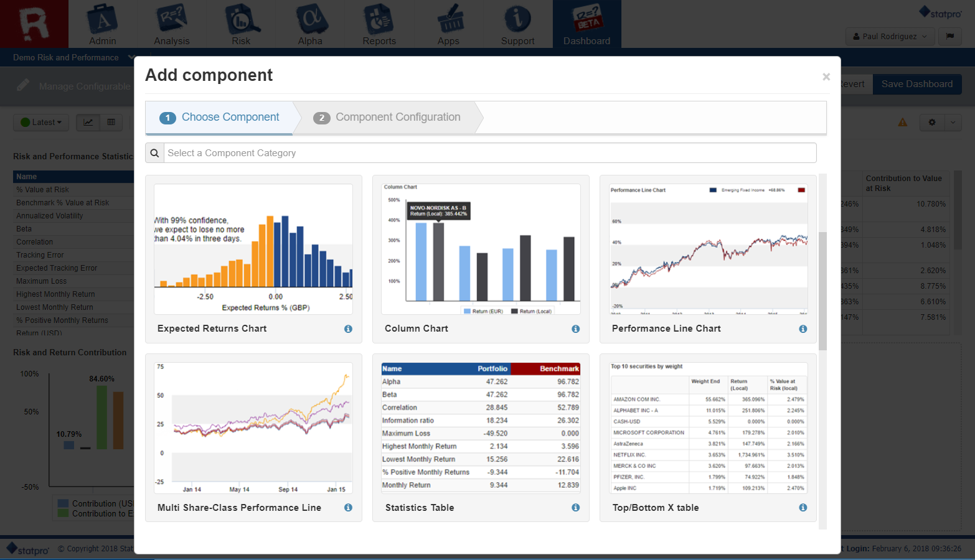Show info for Expected Returns Chart
The image size is (975, 560).
[x=348, y=329]
